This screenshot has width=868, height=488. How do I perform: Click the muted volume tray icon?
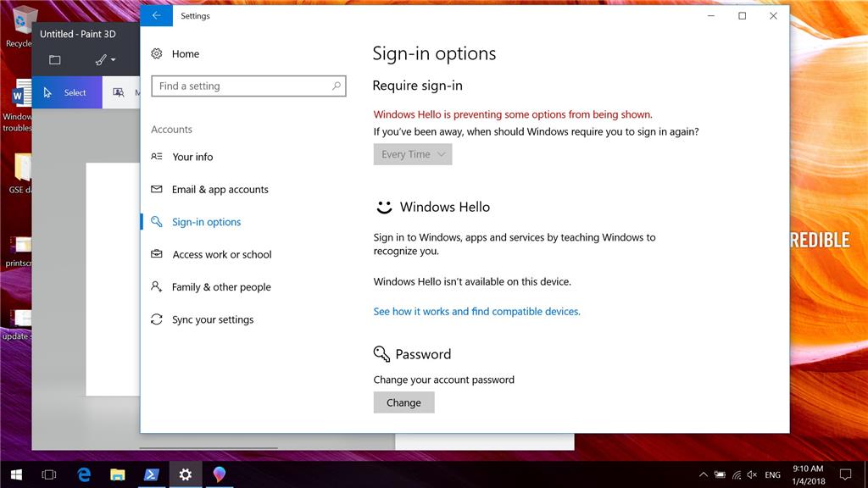coord(753,474)
